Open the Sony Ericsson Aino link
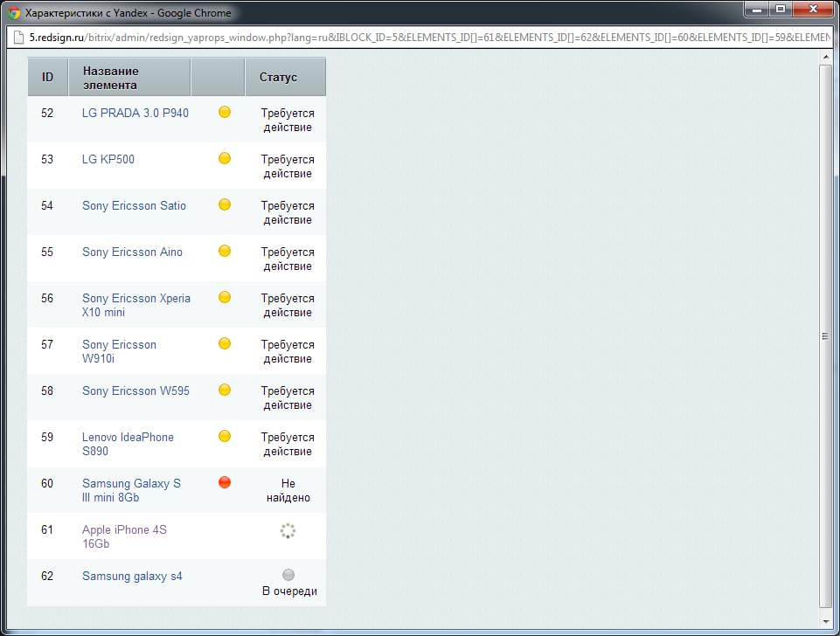The height and width of the screenshot is (636, 840). tap(132, 252)
